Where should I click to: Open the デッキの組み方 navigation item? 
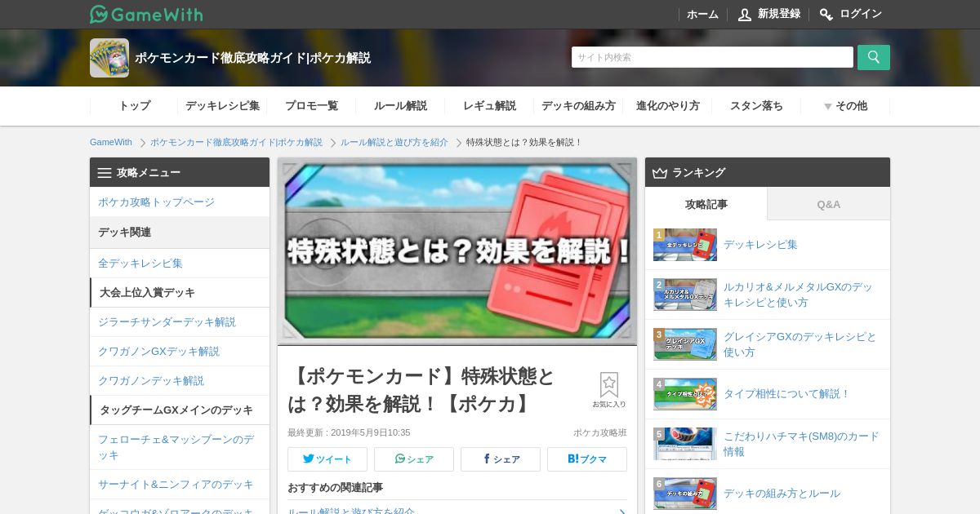(578, 106)
